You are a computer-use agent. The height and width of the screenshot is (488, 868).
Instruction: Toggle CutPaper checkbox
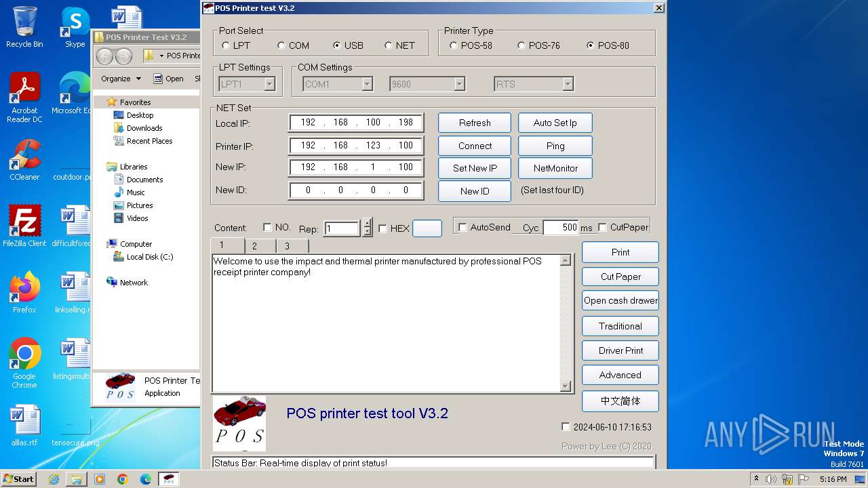coord(602,227)
